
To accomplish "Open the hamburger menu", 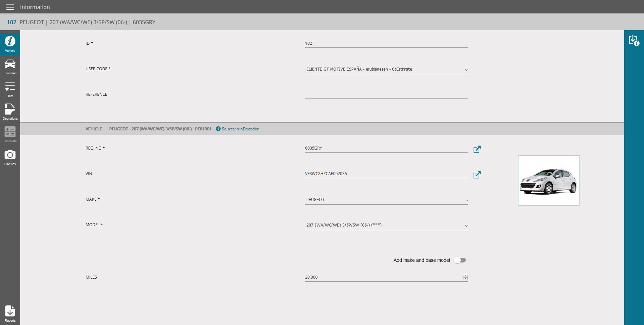I will click(10, 7).
